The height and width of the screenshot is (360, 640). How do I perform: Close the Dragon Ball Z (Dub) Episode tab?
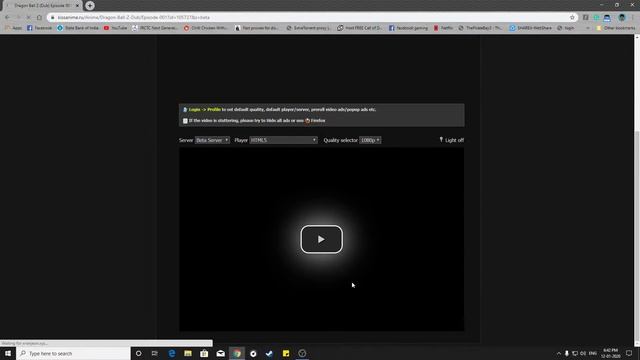coord(77,6)
